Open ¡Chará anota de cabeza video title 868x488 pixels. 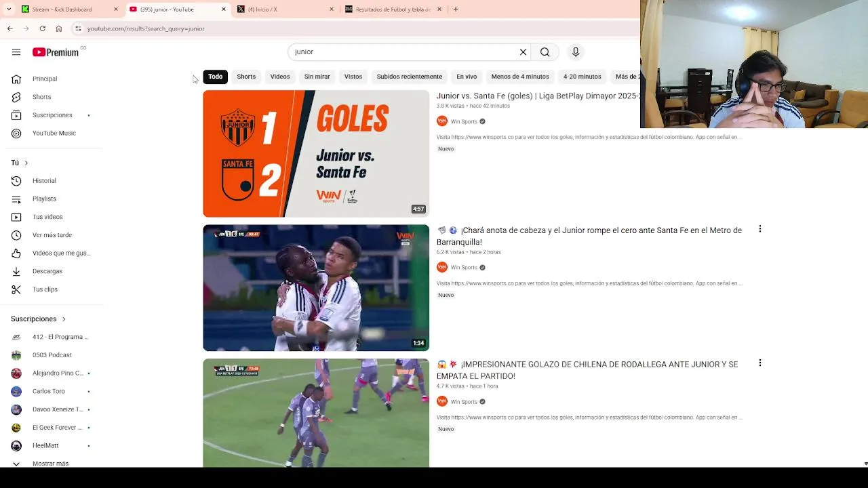pyautogui.click(x=589, y=236)
